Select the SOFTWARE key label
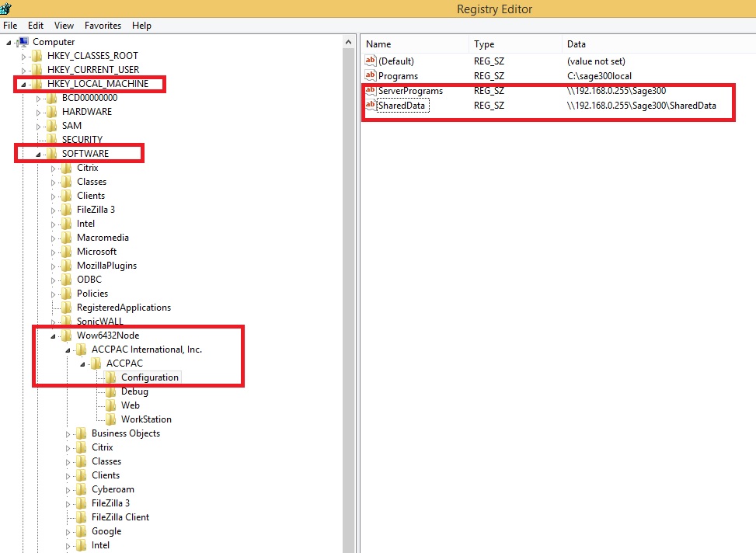The width and height of the screenshot is (756, 553). (85, 154)
